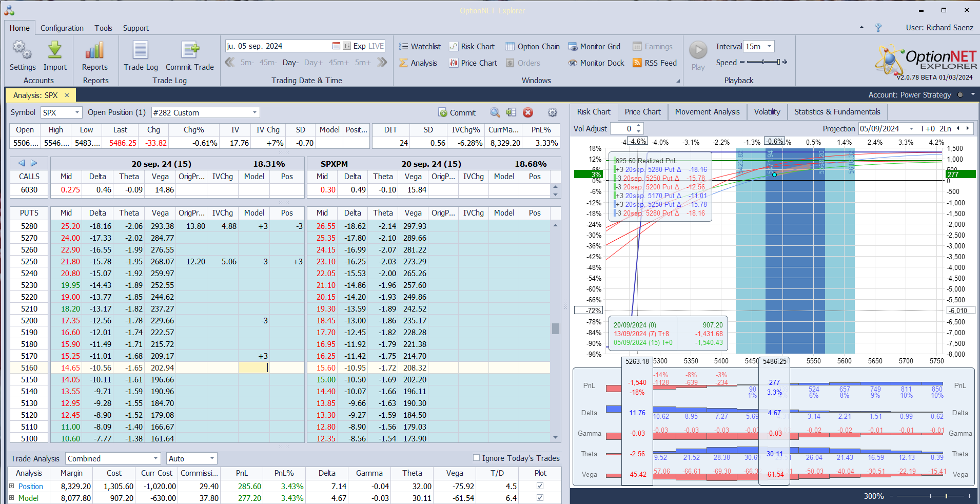Open the Risk Chart window in the ribbon
Screen dimensions: 980x504
[x=472, y=46]
